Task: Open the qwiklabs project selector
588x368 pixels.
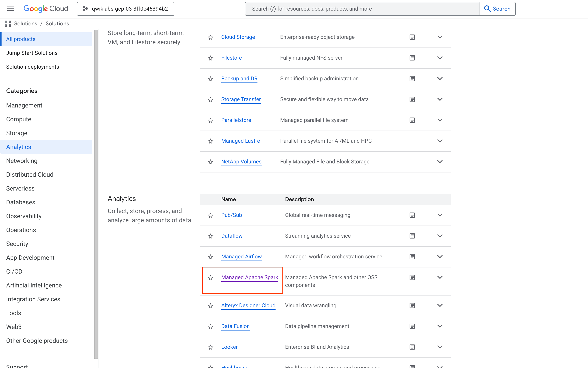Action: click(125, 9)
